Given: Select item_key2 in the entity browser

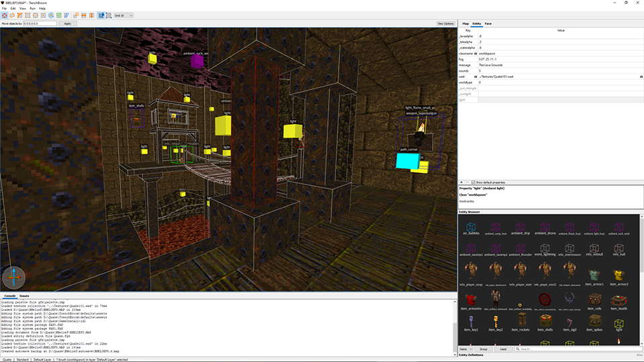Looking at the screenshot, I should click(495, 323).
